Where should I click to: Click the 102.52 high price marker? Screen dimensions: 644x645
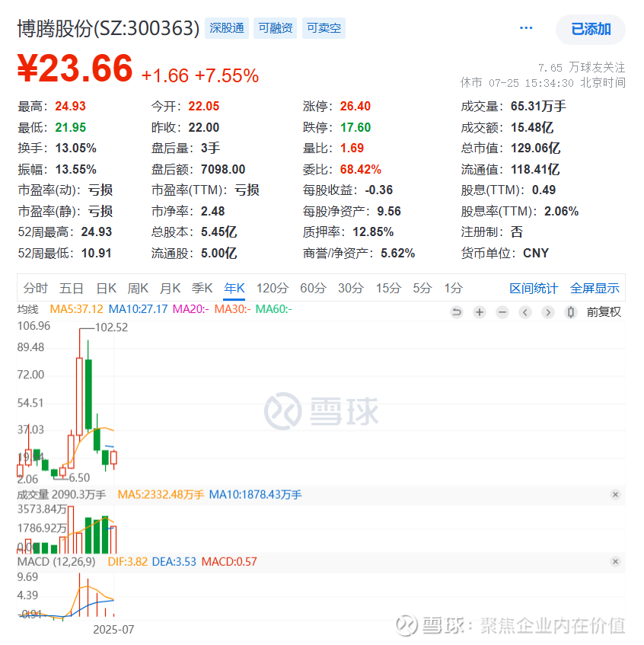111,327
